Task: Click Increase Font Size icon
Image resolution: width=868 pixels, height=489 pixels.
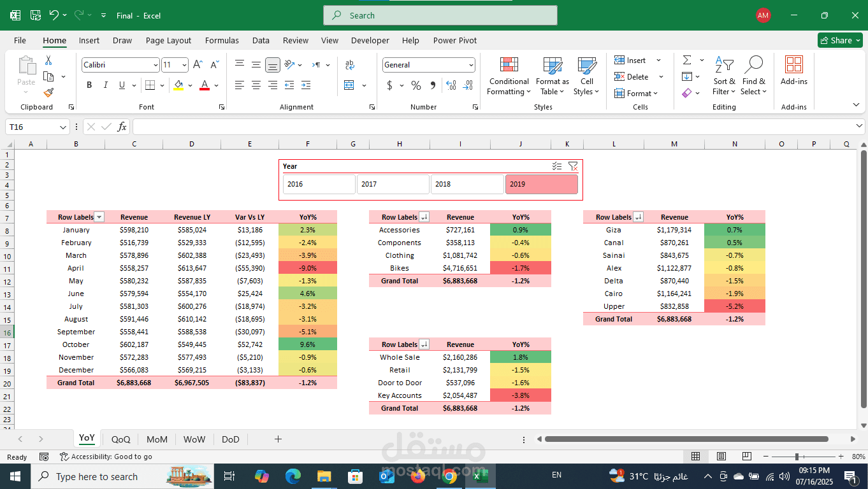Action: point(198,65)
